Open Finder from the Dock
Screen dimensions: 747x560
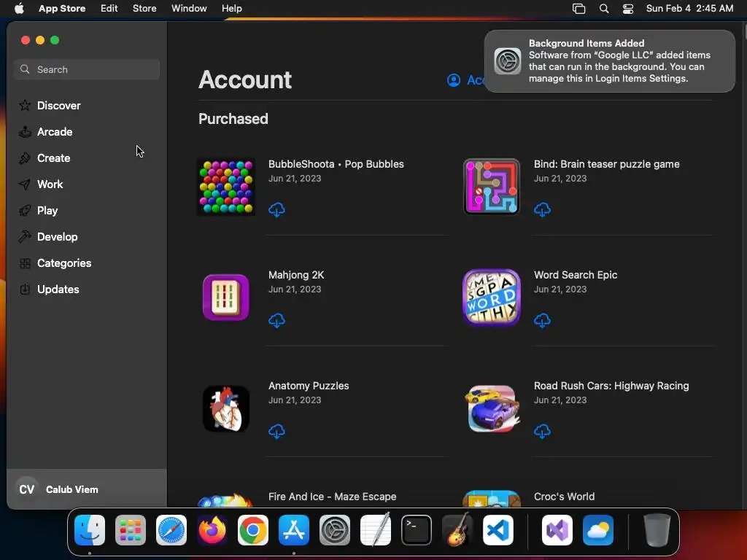pyautogui.click(x=90, y=530)
